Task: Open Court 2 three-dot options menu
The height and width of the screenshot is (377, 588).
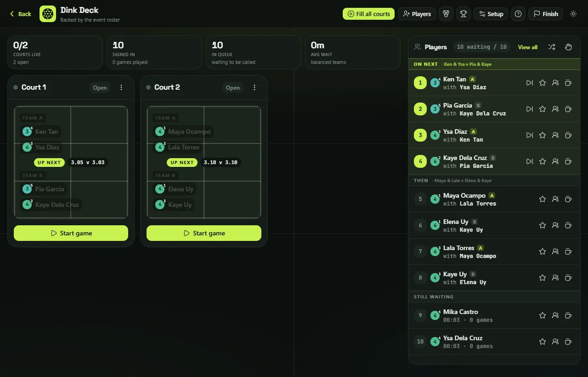Action: [x=254, y=87]
